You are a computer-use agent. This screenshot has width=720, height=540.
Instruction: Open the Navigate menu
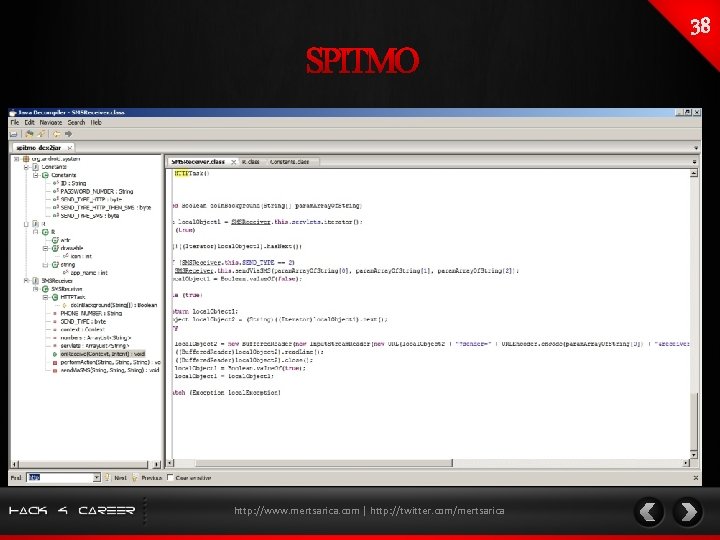click(x=51, y=123)
